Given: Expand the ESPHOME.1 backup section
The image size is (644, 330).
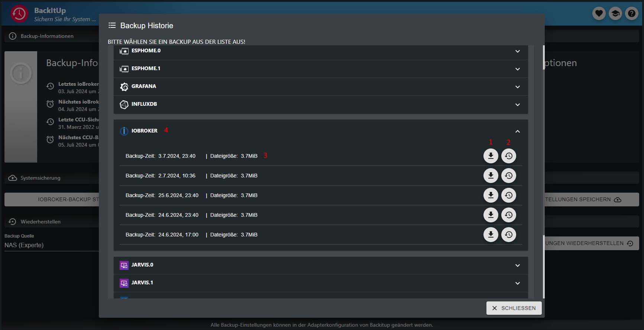Looking at the screenshot, I should 517,69.
